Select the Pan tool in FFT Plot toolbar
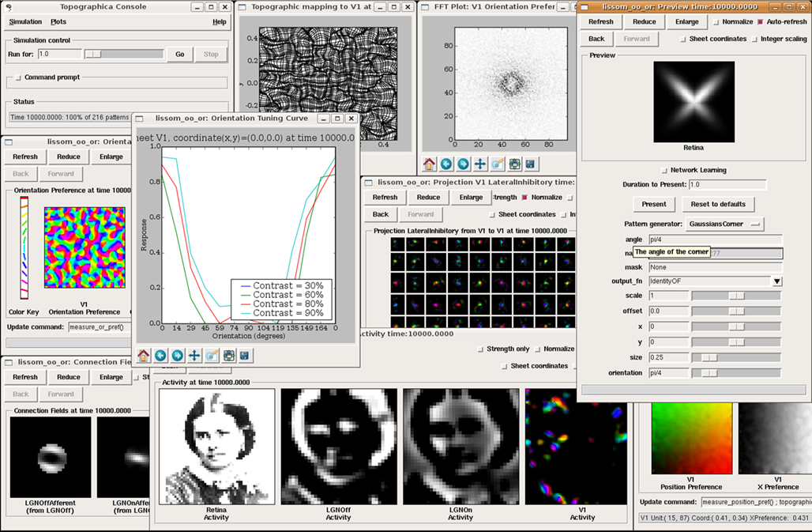The width and height of the screenshot is (812, 532). point(480,164)
